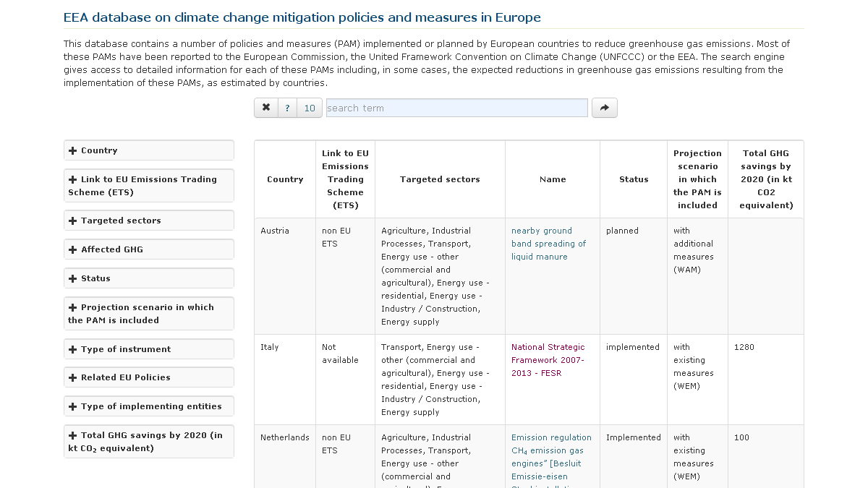Click the Total GHG savings column header
This screenshot has height=488, width=868.
tap(765, 179)
